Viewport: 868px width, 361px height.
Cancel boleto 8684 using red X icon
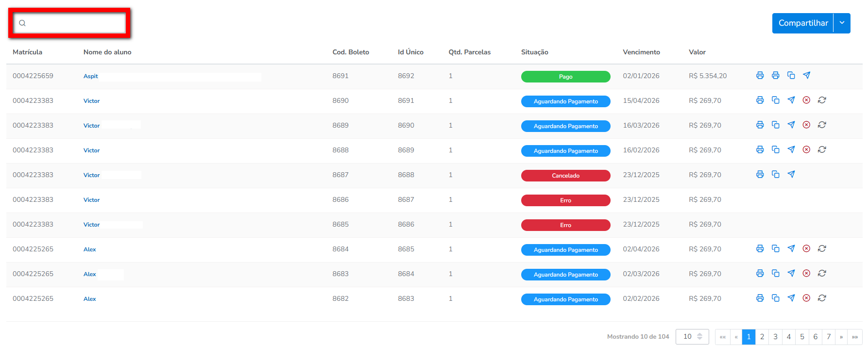click(806, 249)
